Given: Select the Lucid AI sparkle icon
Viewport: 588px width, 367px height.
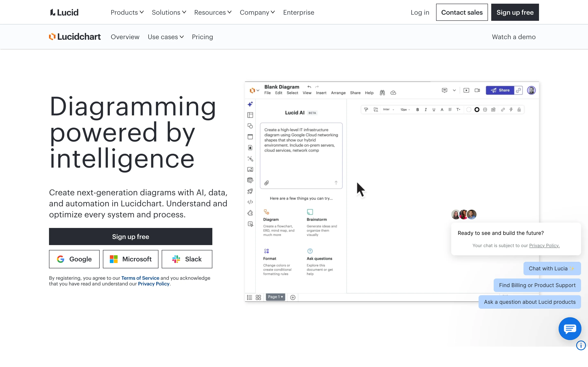Looking at the screenshot, I should [250, 104].
